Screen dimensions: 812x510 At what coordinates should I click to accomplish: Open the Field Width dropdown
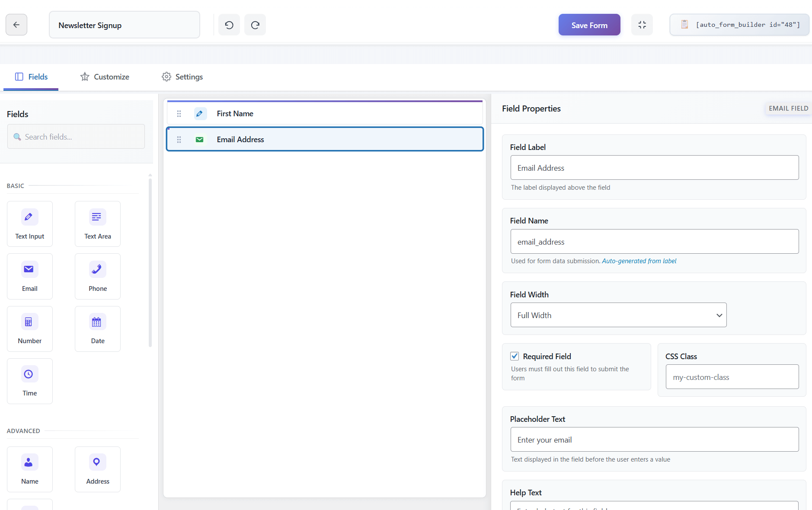click(618, 315)
